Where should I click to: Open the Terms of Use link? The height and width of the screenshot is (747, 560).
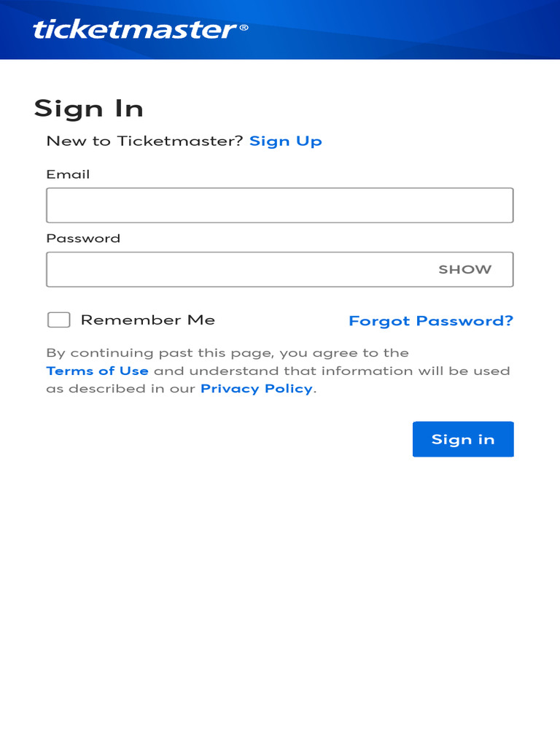[97, 371]
